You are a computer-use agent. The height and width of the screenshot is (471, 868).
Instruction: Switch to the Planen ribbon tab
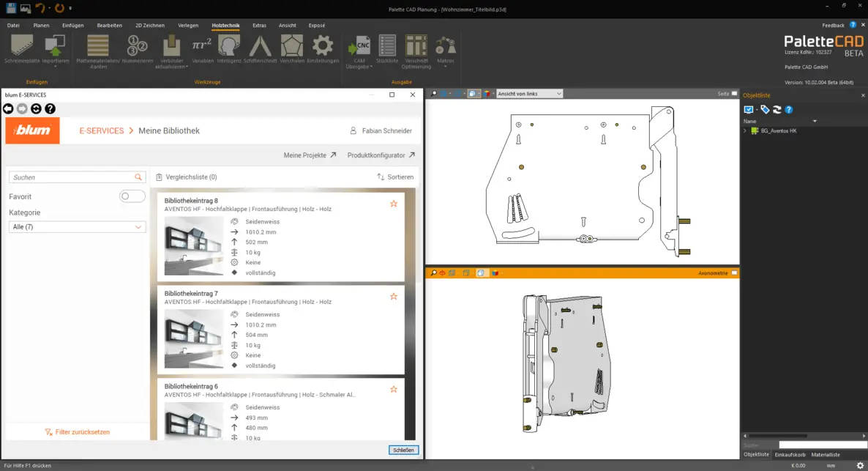41,26
